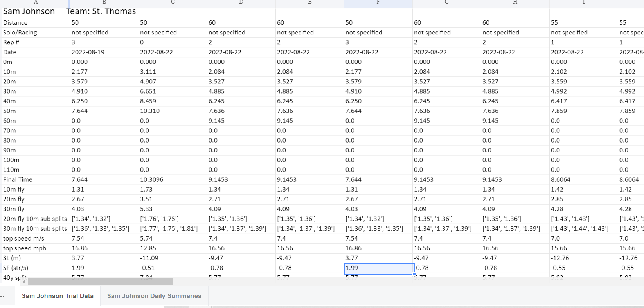Select the cell showing 8.459
Image resolution: width=644 pixels, height=308 pixels.
(173, 101)
